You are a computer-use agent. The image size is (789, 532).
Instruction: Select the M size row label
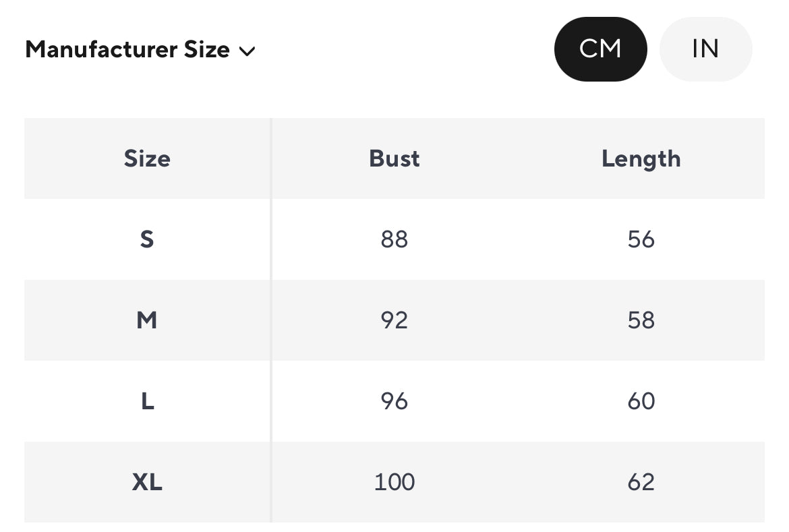coord(147,320)
